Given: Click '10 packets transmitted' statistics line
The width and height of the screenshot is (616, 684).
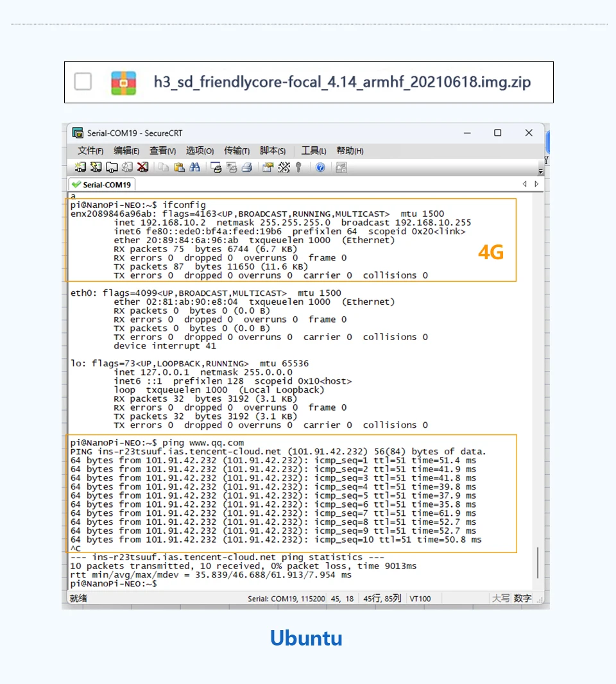Looking at the screenshot, I should 243,566.
